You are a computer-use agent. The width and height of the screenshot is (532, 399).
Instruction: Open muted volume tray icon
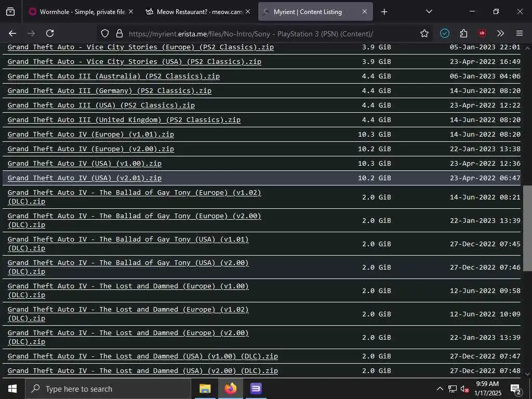465,389
